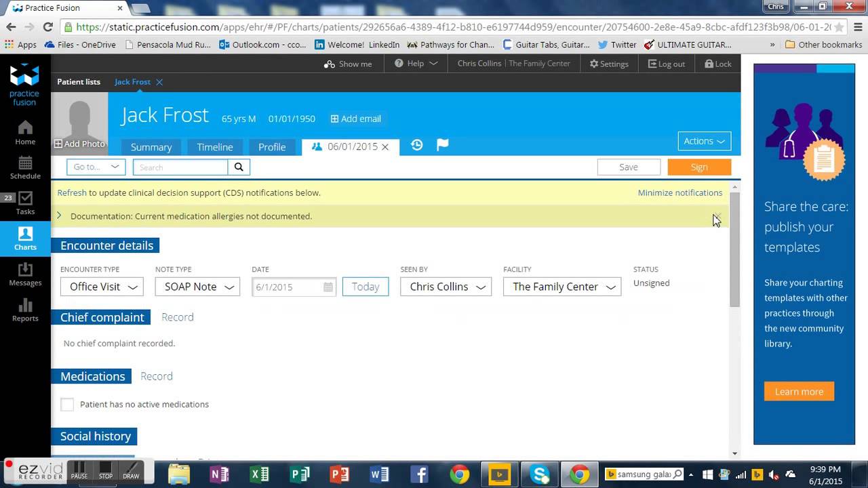Click the ezvid Stop button
868x488 pixels.
point(105,470)
